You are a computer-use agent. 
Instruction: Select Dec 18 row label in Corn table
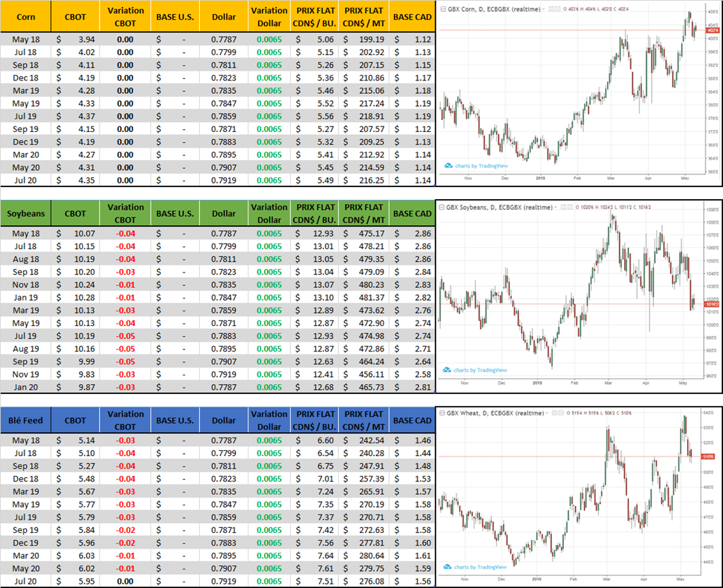pos(26,78)
